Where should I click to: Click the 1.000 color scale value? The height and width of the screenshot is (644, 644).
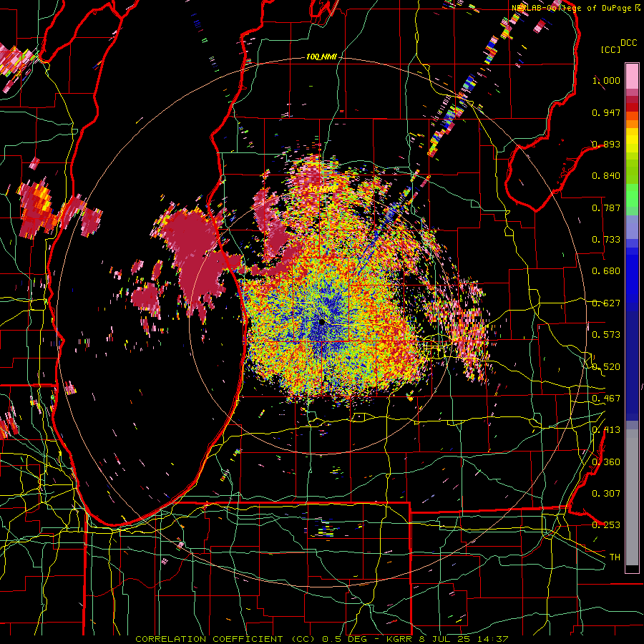click(x=606, y=80)
